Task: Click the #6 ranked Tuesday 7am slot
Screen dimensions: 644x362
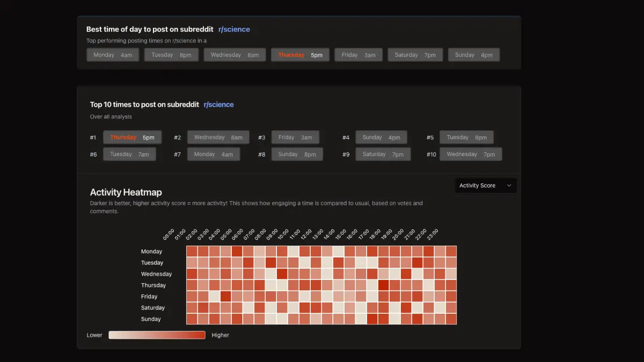Action: tap(129, 154)
